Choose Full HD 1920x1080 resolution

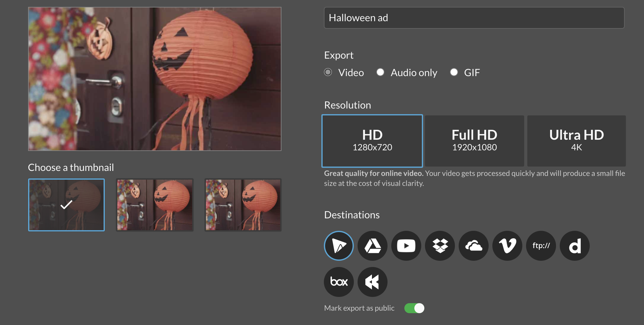click(474, 141)
